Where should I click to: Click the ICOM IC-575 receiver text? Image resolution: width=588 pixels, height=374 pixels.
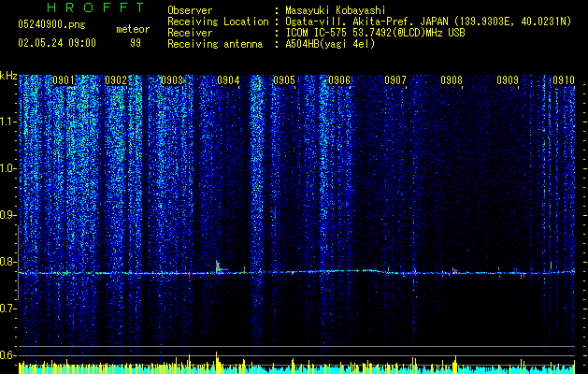(375, 33)
